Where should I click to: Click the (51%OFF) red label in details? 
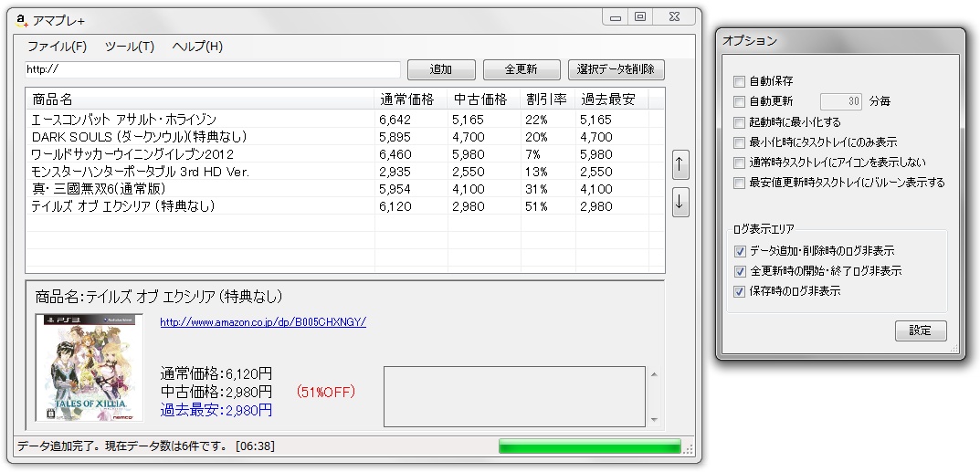tap(326, 392)
